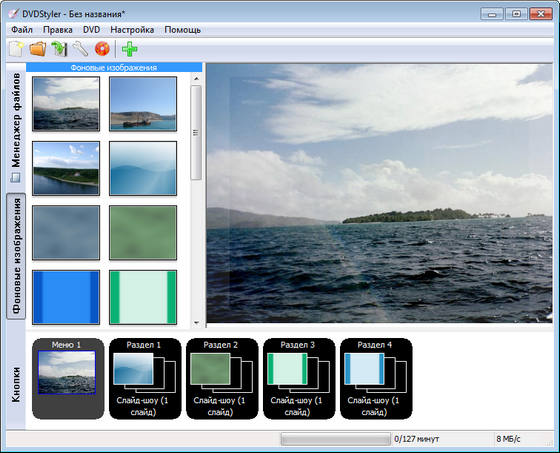560x453 pixels.
Task: Open the DVD menu
Action: pos(91,30)
